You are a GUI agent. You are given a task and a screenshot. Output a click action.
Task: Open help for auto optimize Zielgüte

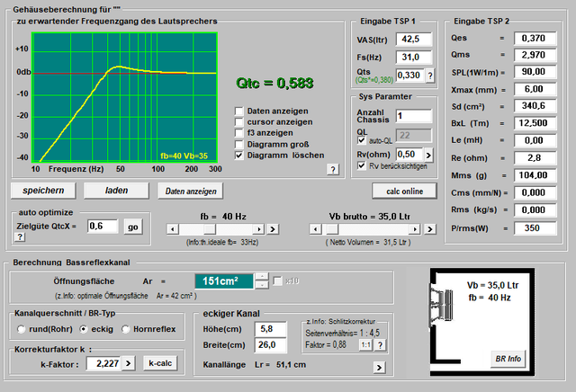[x=19, y=236]
